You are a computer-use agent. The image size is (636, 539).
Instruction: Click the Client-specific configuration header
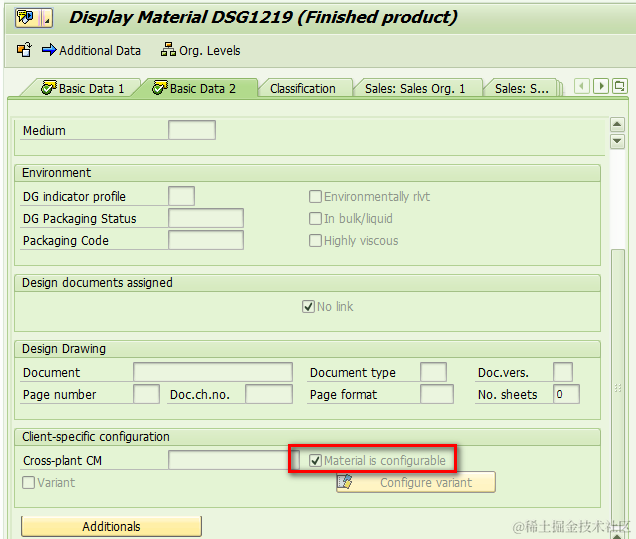click(x=307, y=437)
